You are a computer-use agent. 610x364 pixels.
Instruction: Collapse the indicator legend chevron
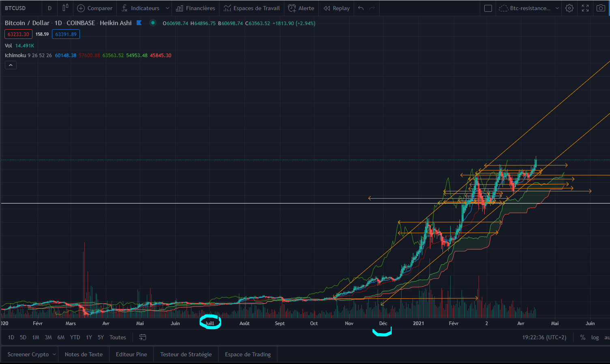click(11, 65)
